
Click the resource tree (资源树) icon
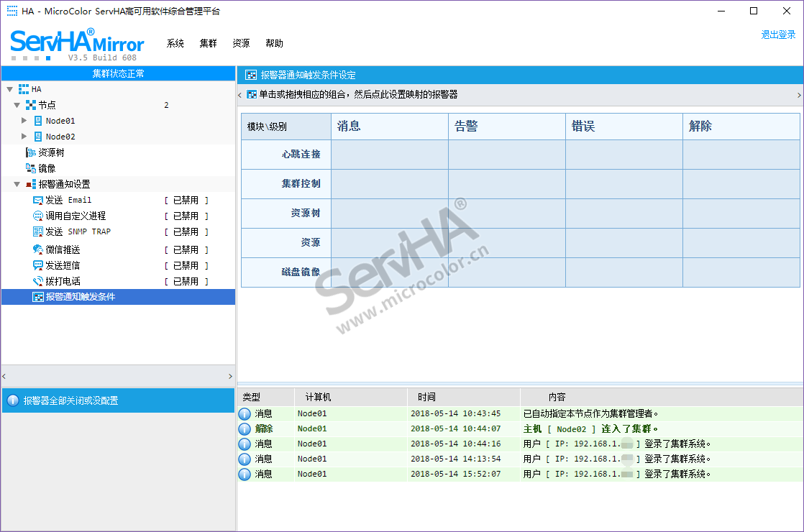coord(31,152)
